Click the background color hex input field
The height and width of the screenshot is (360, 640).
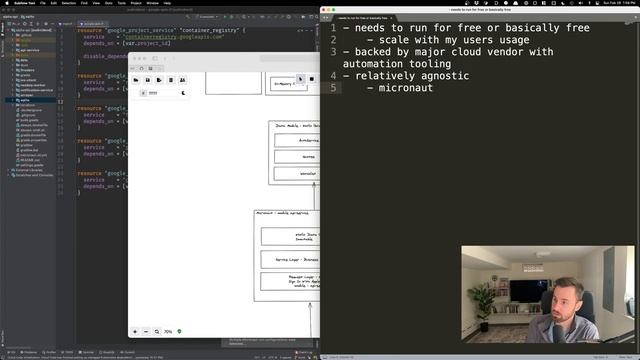(x=163, y=93)
